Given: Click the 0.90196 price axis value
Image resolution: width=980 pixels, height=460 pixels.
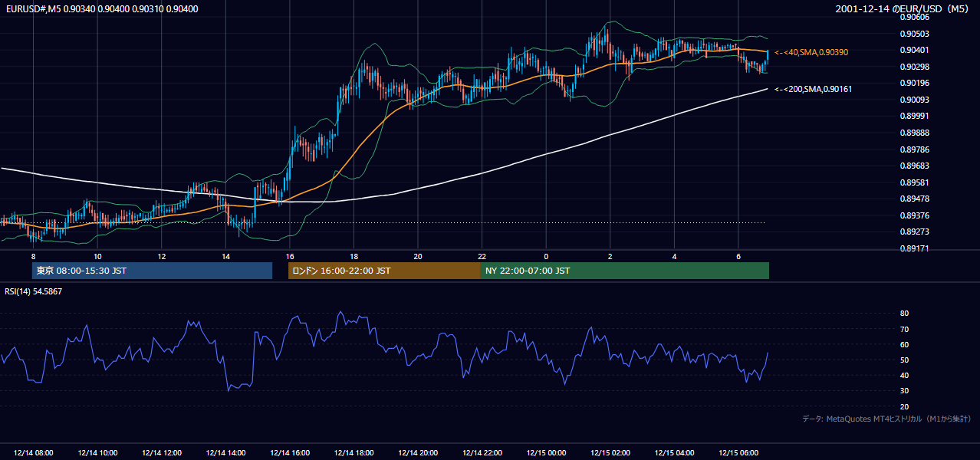Looking at the screenshot, I should point(915,83).
